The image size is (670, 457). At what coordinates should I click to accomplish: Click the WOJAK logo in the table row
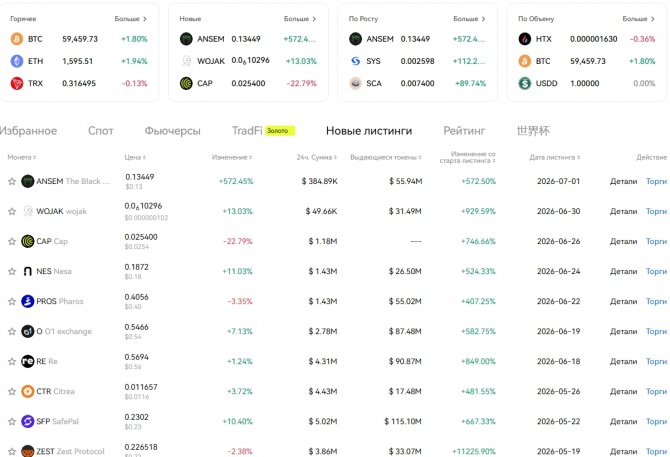28,211
